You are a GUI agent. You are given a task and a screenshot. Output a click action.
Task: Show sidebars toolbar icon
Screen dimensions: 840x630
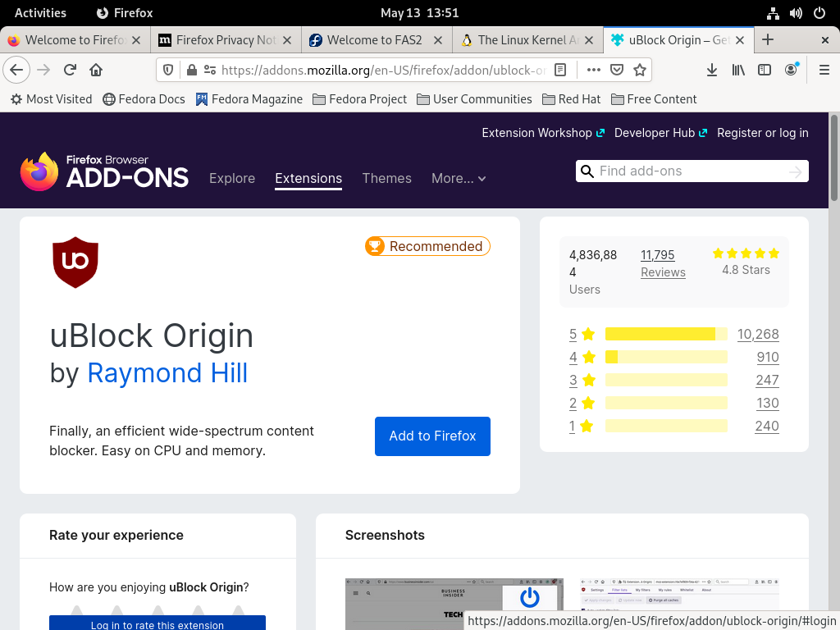coord(765,70)
